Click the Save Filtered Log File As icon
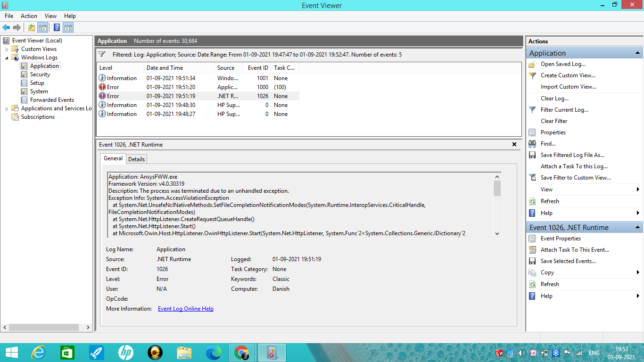Image resolution: width=644 pixels, height=362 pixels. click(x=532, y=155)
